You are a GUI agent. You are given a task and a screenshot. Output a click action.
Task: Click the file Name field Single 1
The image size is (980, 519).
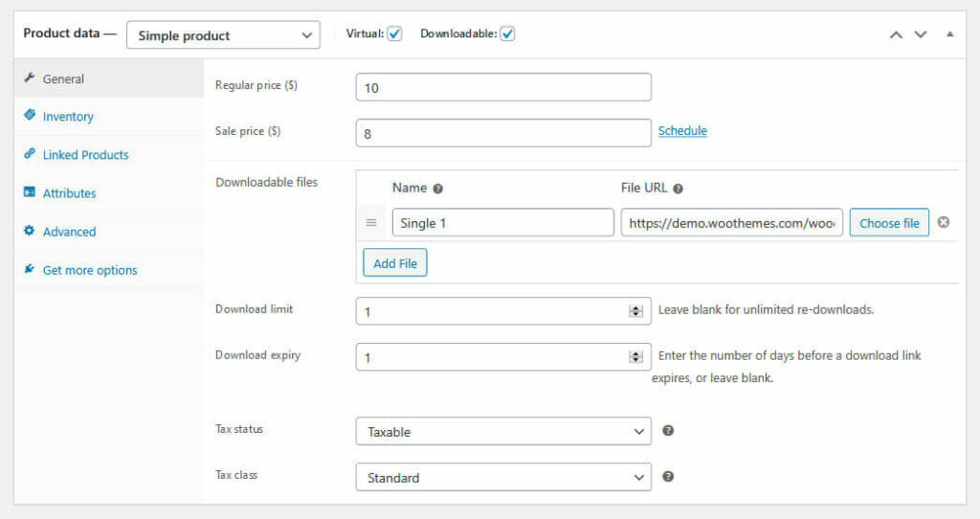[503, 222]
